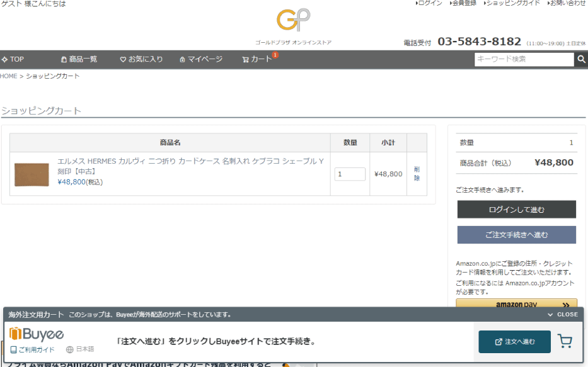Screen dimensions: 588x367
Task: Open Buyee ご利用ガイド guide link
Action: (x=32, y=349)
